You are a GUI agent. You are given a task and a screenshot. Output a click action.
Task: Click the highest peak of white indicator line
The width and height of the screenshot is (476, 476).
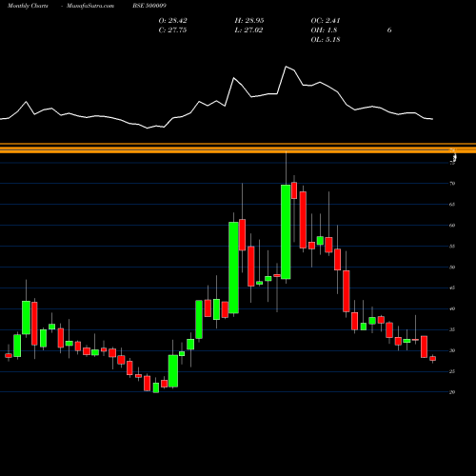(x=286, y=67)
